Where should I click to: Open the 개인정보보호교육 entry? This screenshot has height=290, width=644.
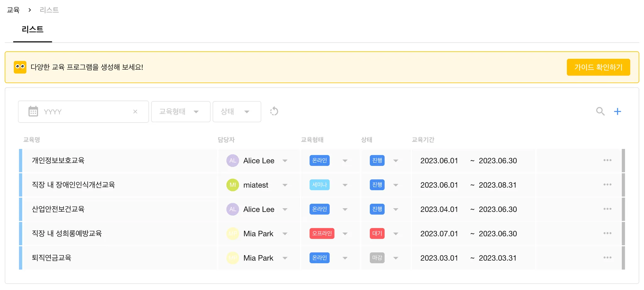[x=58, y=160]
